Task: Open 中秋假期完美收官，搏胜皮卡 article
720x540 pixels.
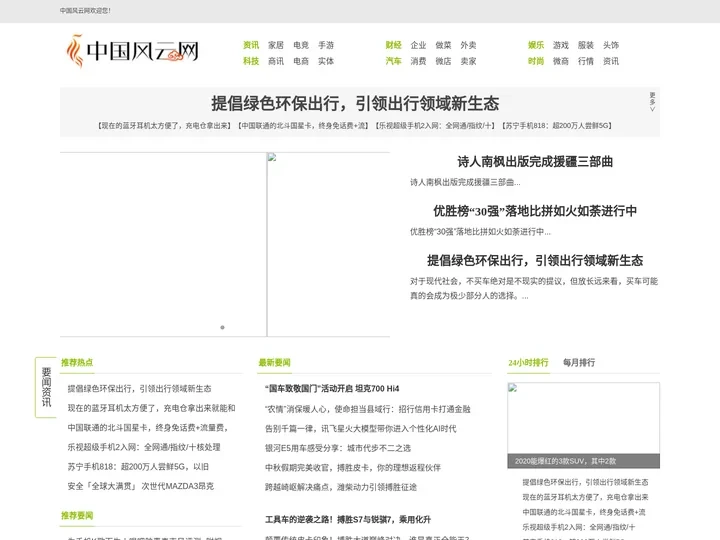Action: [x=353, y=467]
